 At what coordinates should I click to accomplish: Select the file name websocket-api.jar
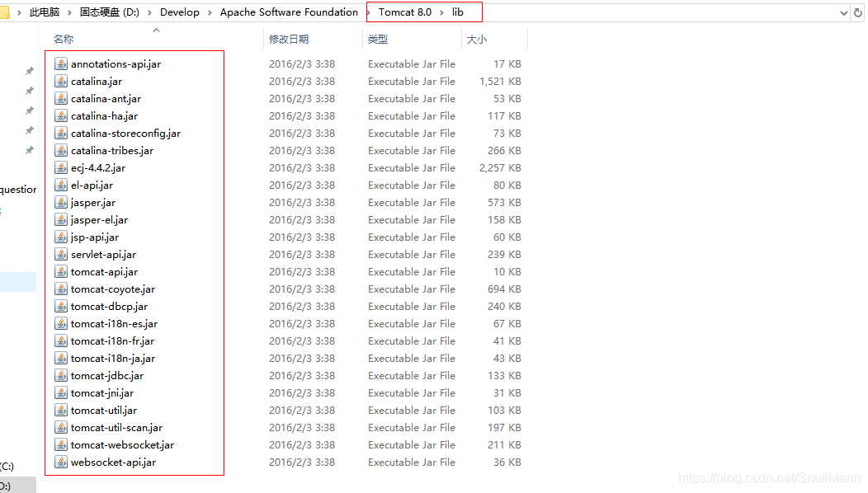(x=114, y=462)
